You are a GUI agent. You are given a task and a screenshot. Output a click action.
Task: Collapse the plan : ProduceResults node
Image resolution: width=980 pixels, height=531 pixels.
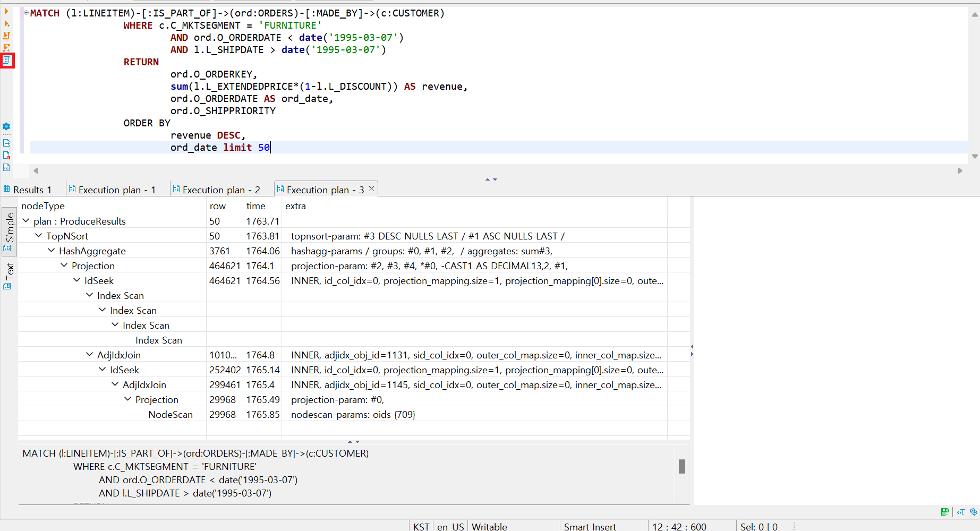[x=25, y=221]
